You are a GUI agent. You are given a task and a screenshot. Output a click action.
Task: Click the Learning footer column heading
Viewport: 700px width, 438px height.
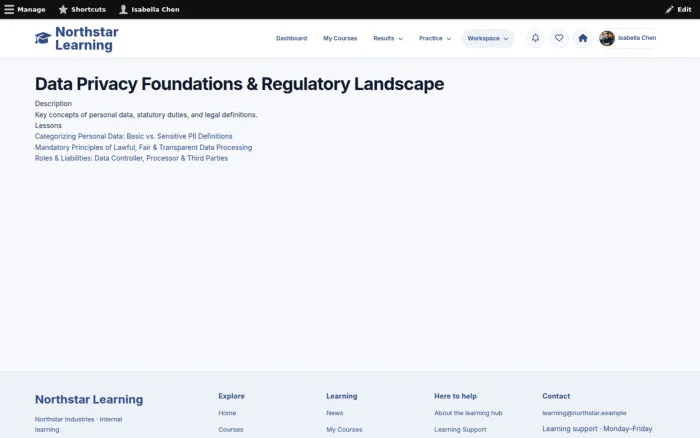tap(342, 396)
